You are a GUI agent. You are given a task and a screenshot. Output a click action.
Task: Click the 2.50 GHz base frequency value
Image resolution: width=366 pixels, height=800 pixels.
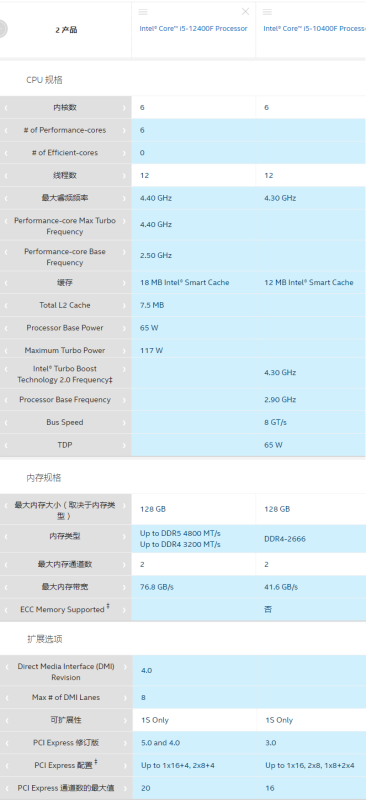[x=156, y=256]
